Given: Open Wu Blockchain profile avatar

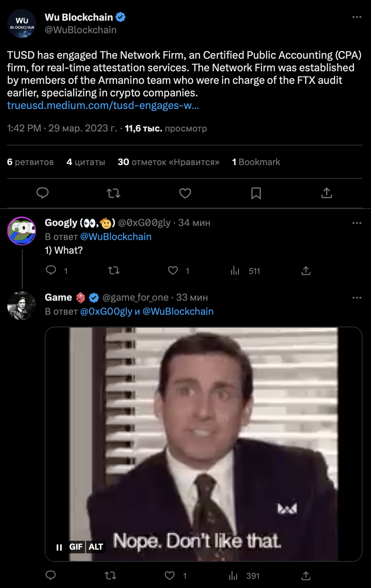Looking at the screenshot, I should point(22,24).
